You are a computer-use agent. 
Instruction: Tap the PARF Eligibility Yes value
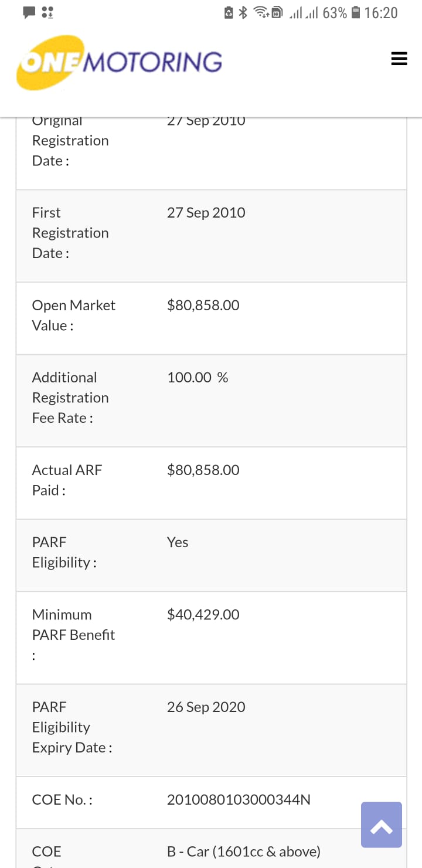(177, 542)
